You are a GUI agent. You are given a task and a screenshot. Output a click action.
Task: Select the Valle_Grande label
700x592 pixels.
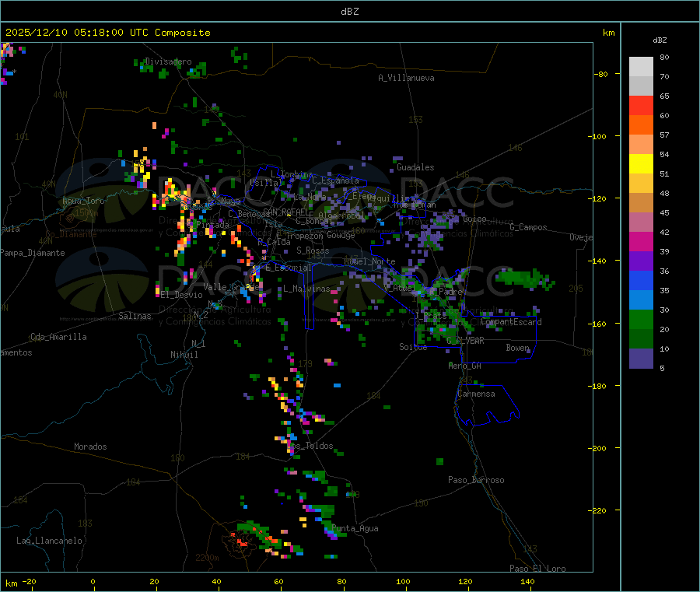231,286
